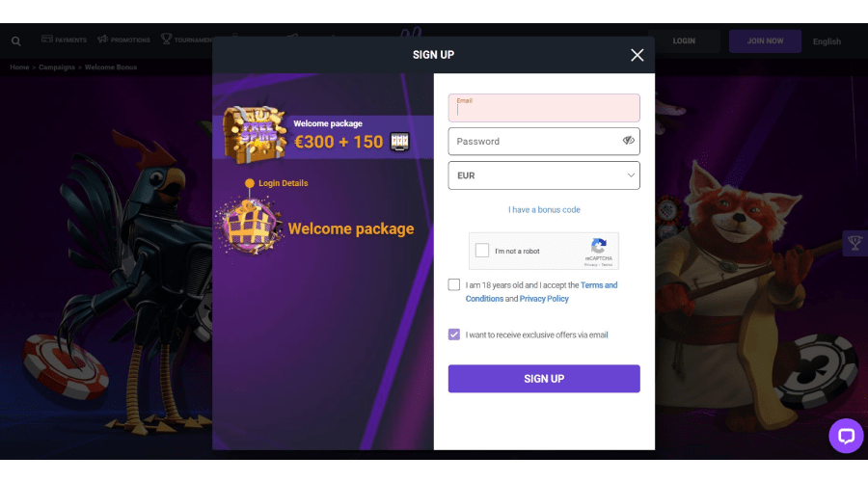The width and height of the screenshot is (868, 482).
Task: Click the Welcome package gift box icon
Action: (250, 227)
